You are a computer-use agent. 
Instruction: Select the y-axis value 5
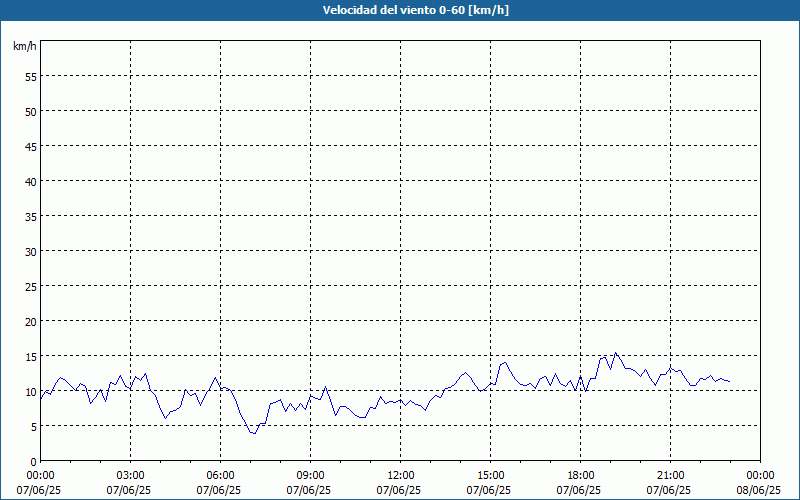(x=34, y=427)
